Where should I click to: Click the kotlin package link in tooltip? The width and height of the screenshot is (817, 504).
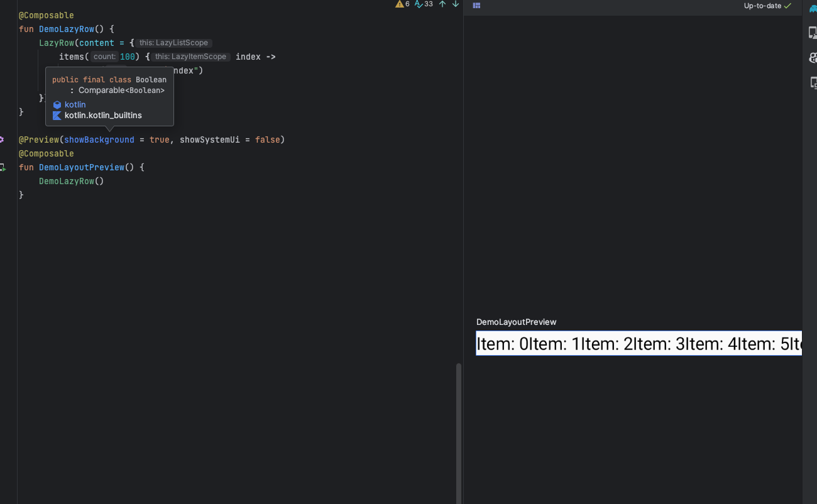pyautogui.click(x=75, y=105)
